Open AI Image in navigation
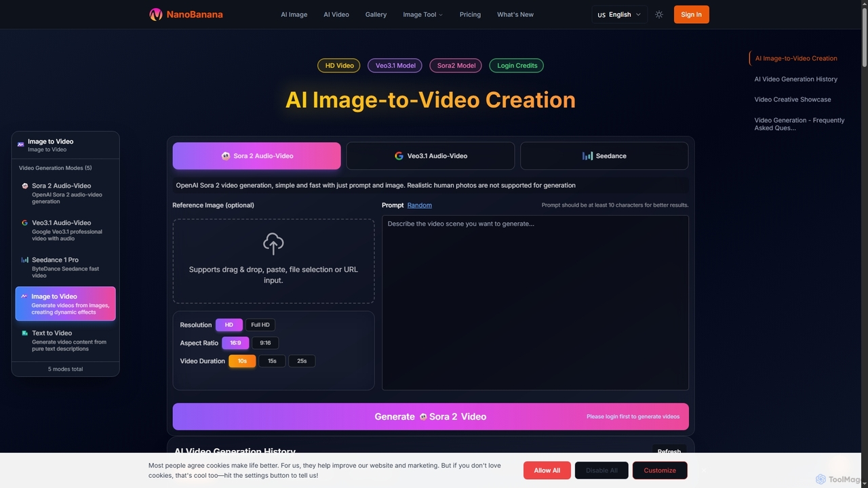The height and width of the screenshot is (488, 868). (x=294, y=14)
